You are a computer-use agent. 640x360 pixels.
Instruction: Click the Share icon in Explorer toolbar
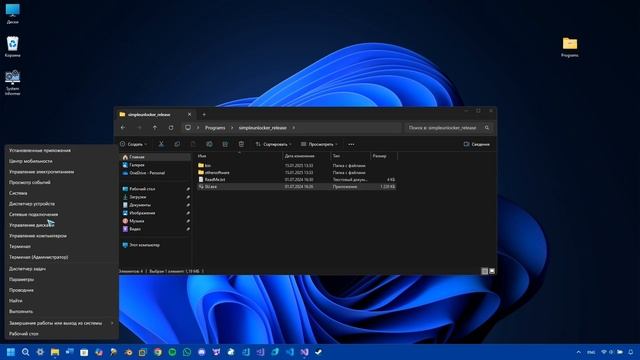point(225,144)
